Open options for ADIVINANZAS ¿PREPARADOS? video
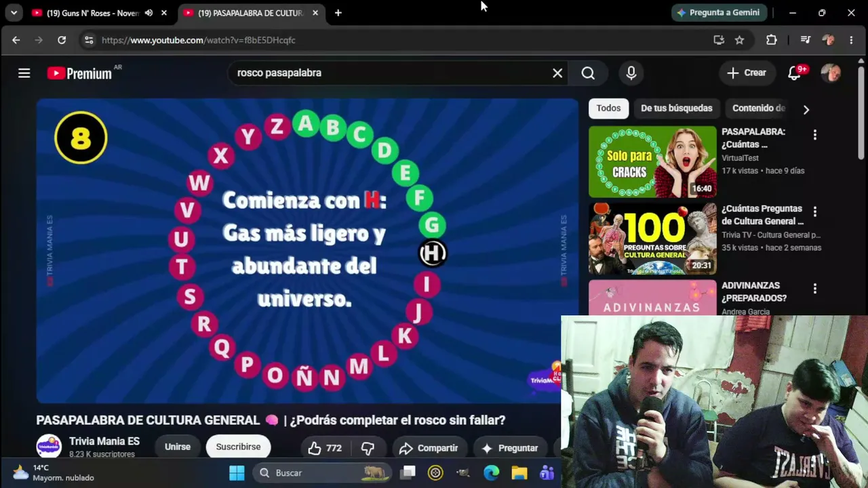Screen dimensions: 868x488 pos(815,289)
